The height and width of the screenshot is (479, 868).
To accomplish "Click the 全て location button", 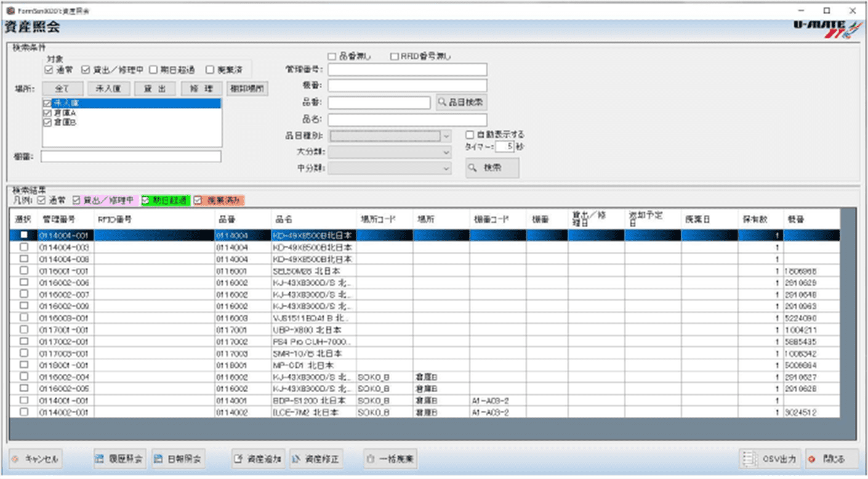I will click(62, 89).
